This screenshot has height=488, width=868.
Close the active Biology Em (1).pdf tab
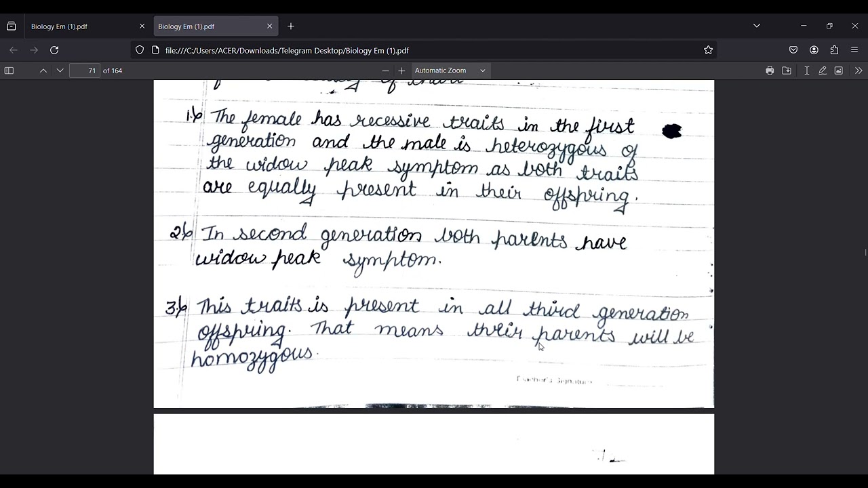pyautogui.click(x=269, y=26)
